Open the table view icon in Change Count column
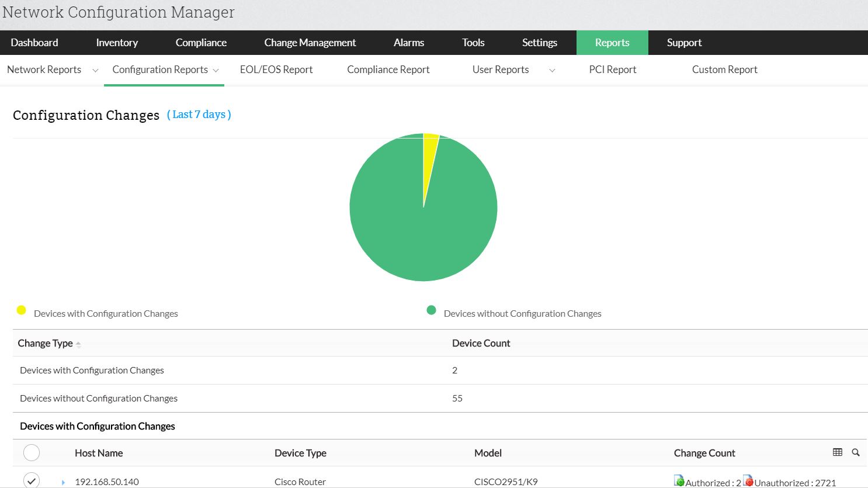The height and width of the screenshot is (488, 868). tap(838, 452)
